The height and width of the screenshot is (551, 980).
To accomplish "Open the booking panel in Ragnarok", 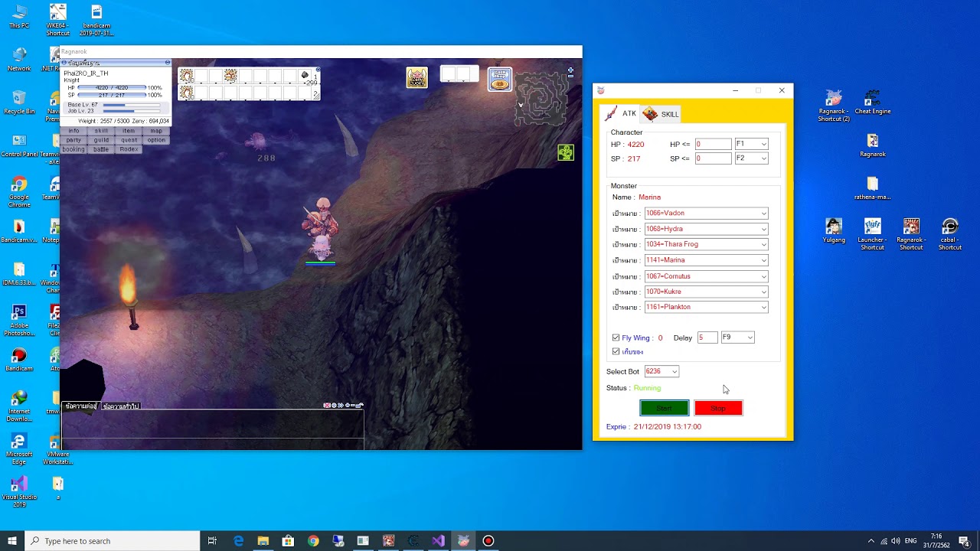I will (73, 149).
